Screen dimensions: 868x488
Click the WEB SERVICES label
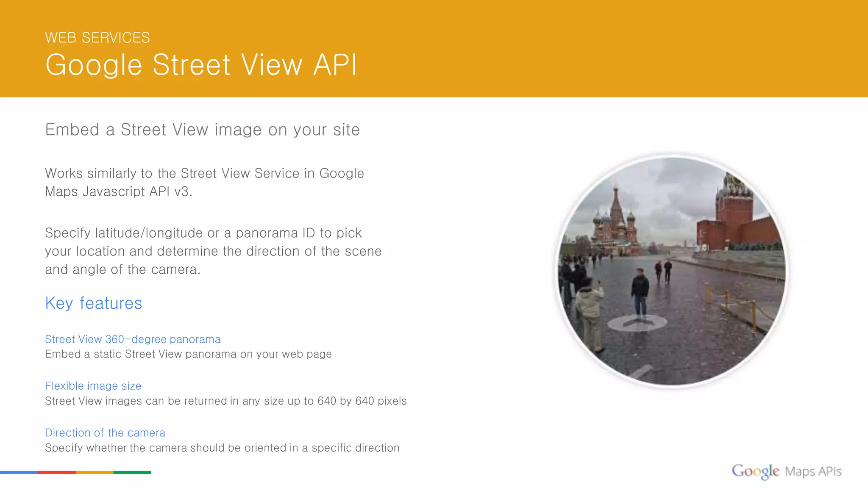coord(97,38)
